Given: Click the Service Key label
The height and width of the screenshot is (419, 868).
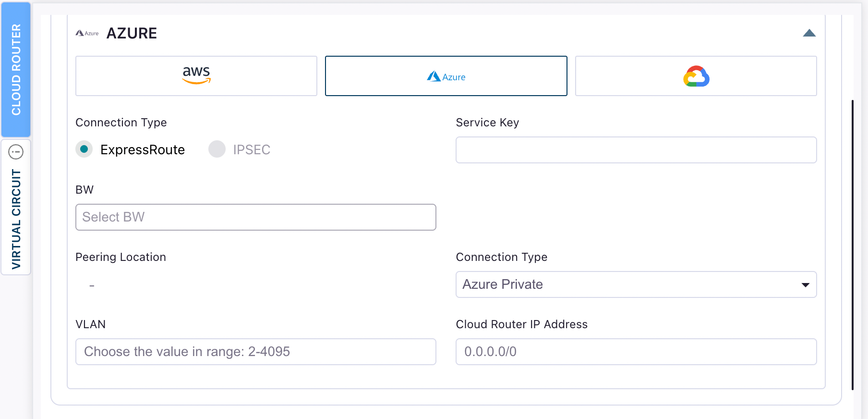Looking at the screenshot, I should click(487, 123).
